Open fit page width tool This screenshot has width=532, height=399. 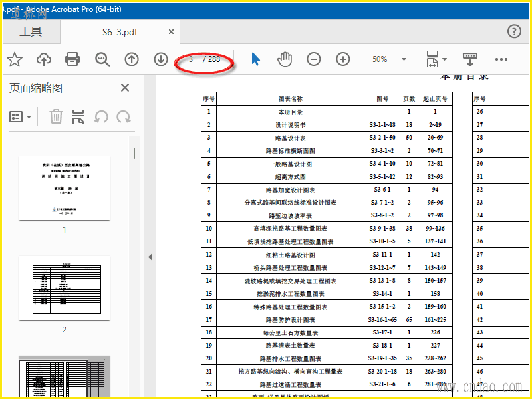433,59
